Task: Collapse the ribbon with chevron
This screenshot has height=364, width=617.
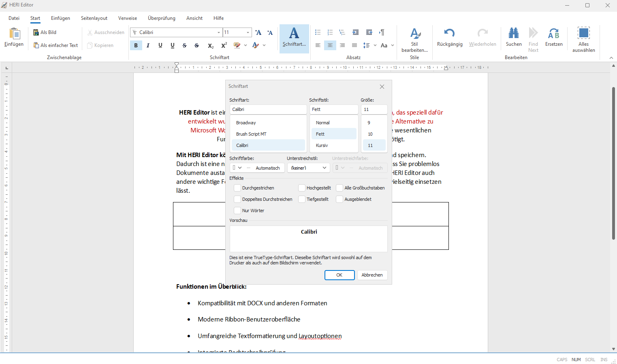Action: [x=611, y=58]
